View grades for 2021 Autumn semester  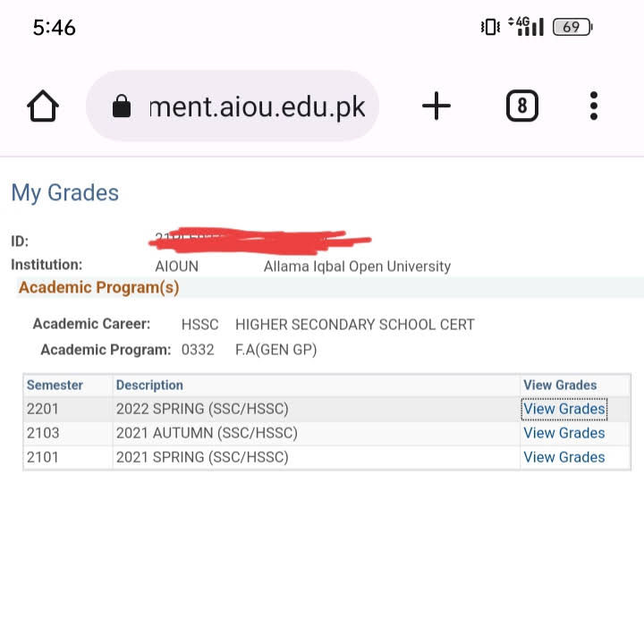pos(563,433)
